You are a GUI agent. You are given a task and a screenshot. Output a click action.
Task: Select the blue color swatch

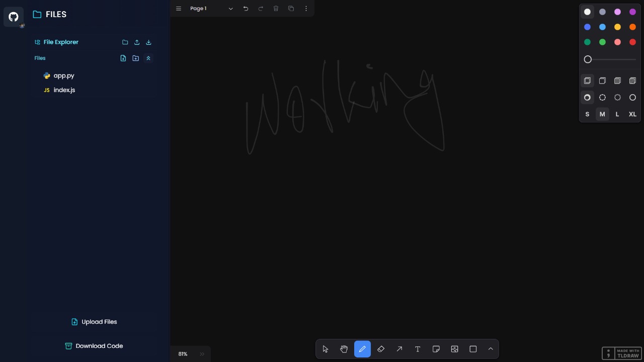(587, 27)
